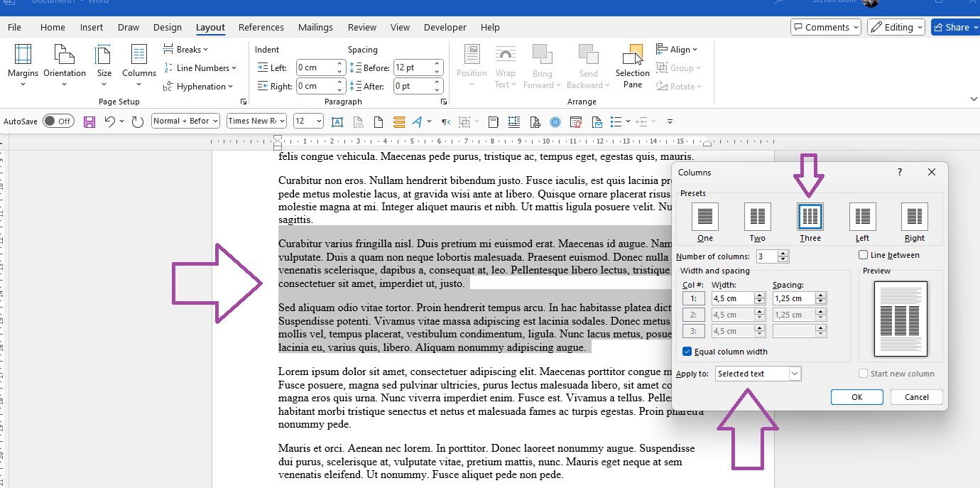Click the Columns dialog help question mark

click(x=900, y=172)
